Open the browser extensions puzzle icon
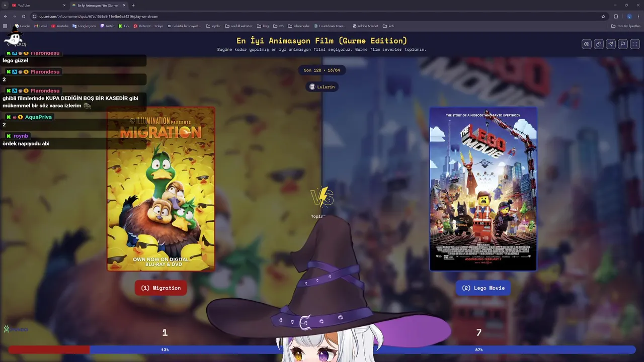The image size is (644, 362). point(616,16)
